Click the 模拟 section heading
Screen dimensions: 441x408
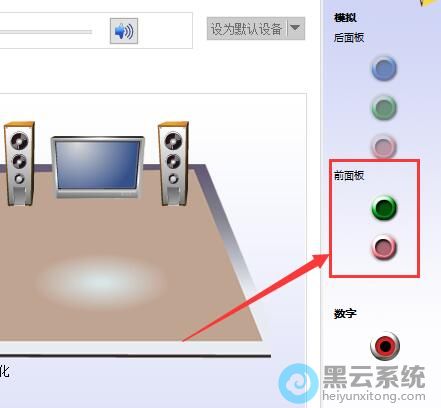pyautogui.click(x=345, y=17)
